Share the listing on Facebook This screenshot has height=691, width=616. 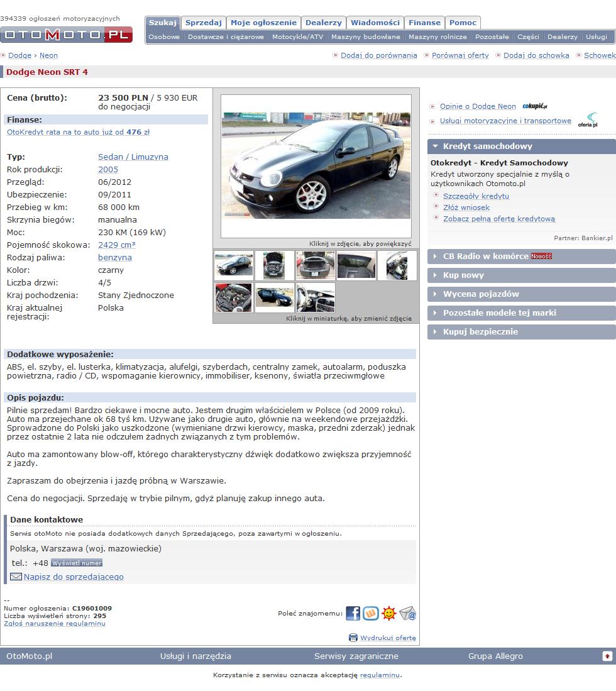click(x=353, y=613)
